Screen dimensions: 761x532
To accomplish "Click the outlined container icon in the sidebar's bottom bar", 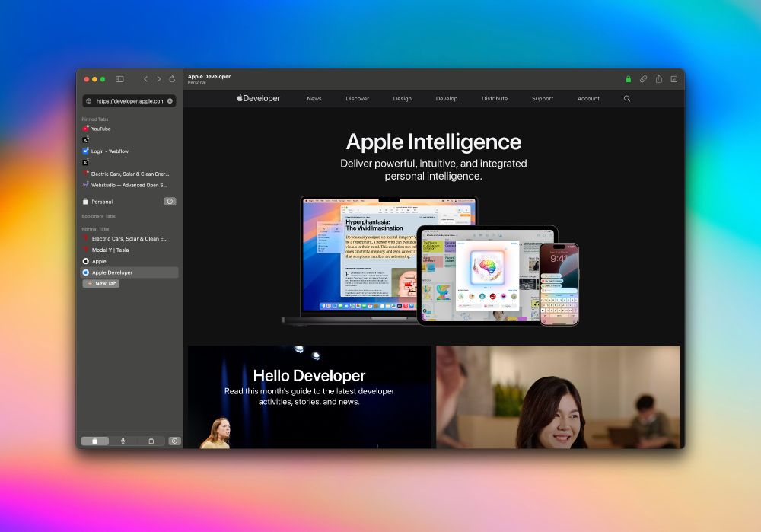I will pyautogui.click(x=151, y=441).
